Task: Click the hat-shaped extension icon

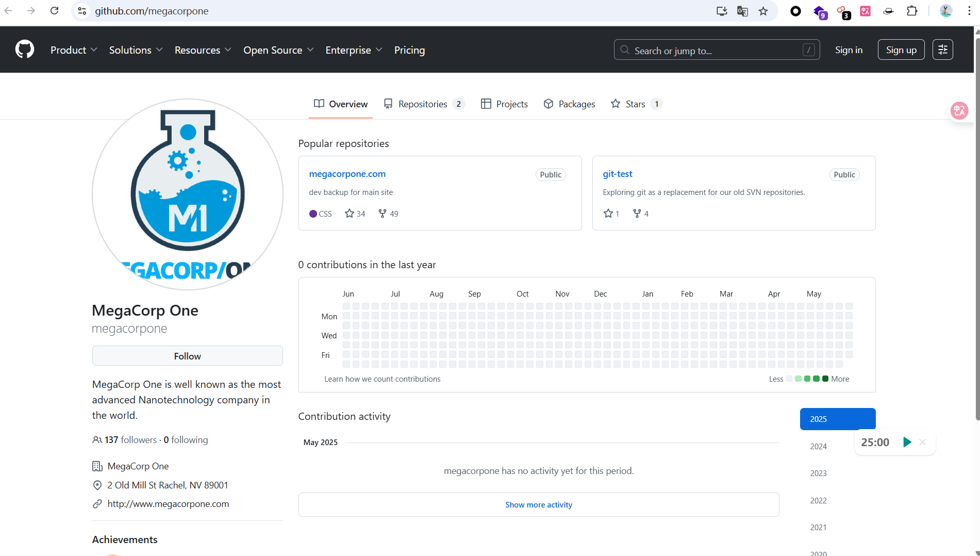Action: (888, 11)
